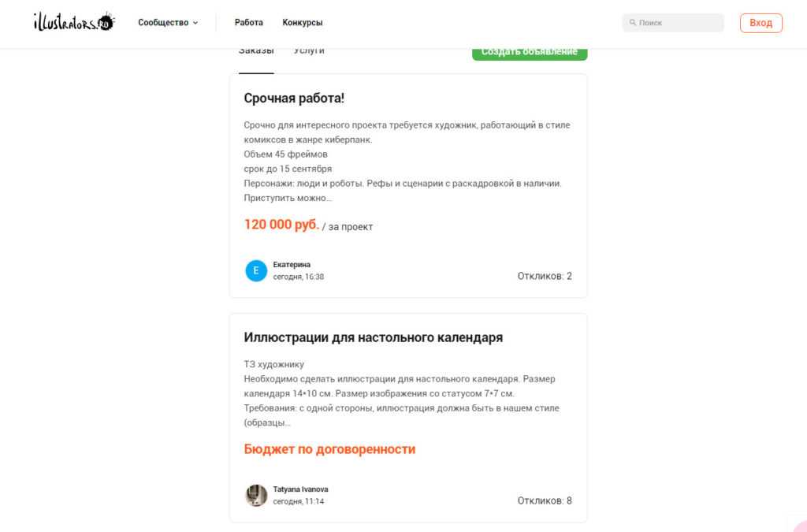Expand the Сообщество dropdown menu
The height and width of the screenshot is (532, 807).
[168, 23]
